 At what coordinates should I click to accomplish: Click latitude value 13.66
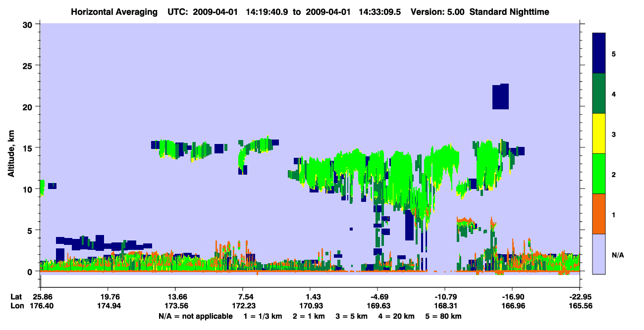[175, 297]
